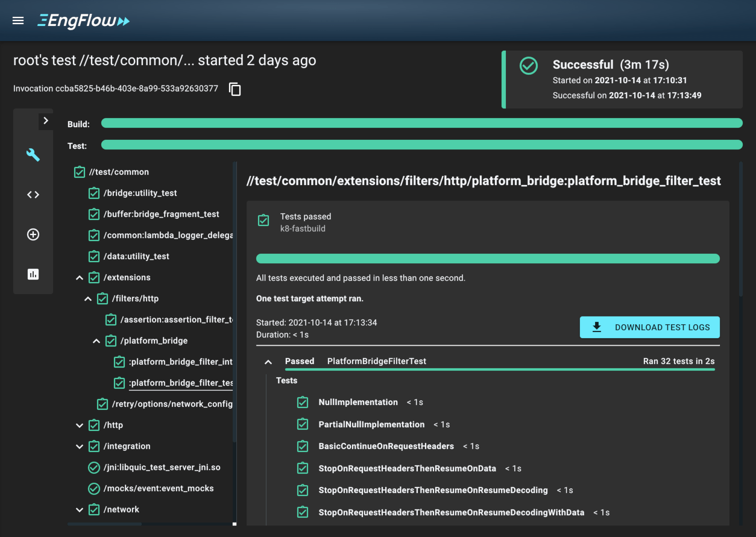This screenshot has height=537, width=756.
Task: Click the Download Test Logs button
Action: click(649, 327)
